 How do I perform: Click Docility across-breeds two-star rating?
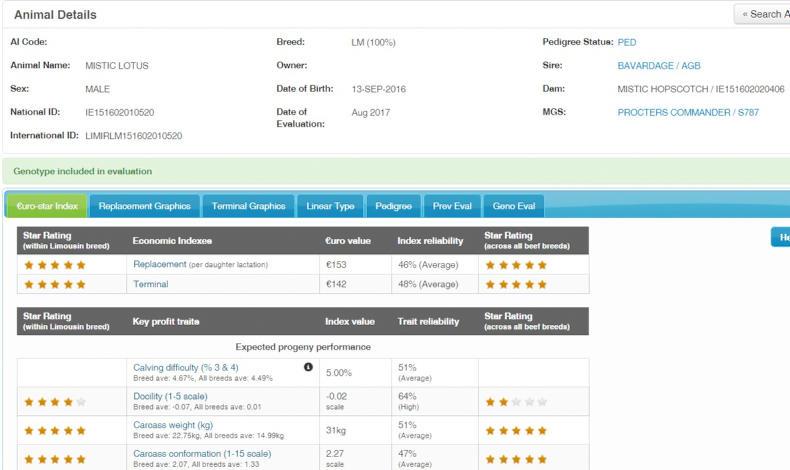(x=515, y=402)
